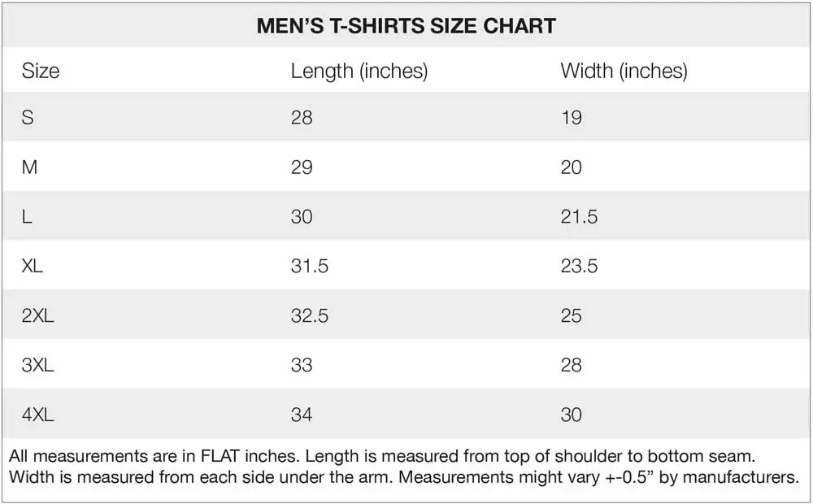
Task: Click the width value 21.5 for L
Action: coord(579,217)
